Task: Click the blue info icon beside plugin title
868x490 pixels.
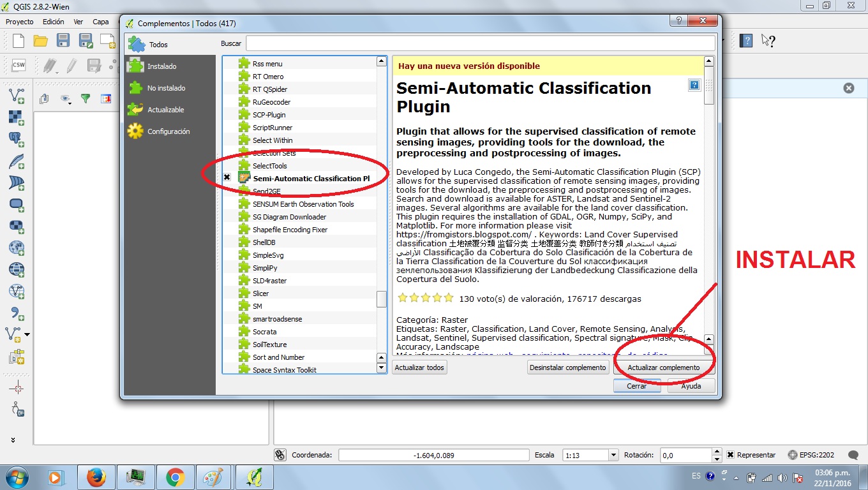Action: (694, 85)
